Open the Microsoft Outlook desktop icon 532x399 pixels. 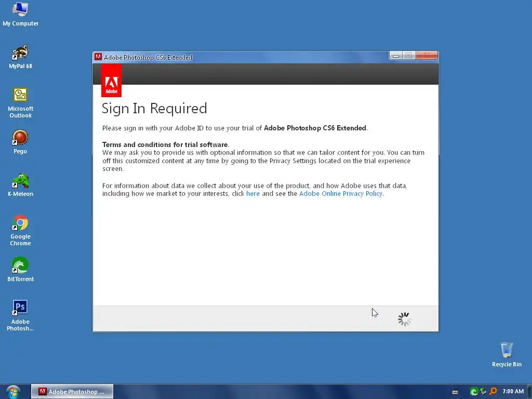point(20,102)
